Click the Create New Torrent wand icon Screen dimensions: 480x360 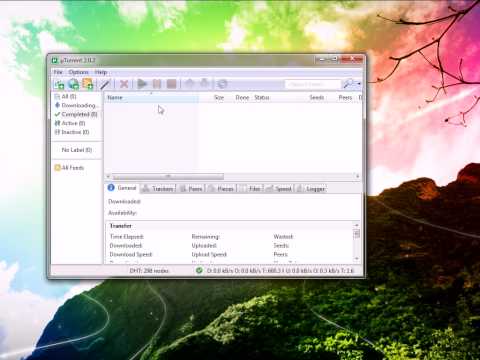(x=105, y=84)
